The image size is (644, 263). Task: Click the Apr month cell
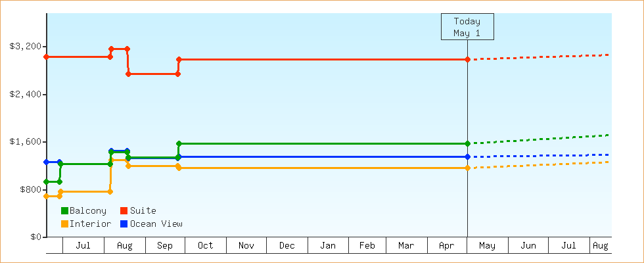point(447,245)
